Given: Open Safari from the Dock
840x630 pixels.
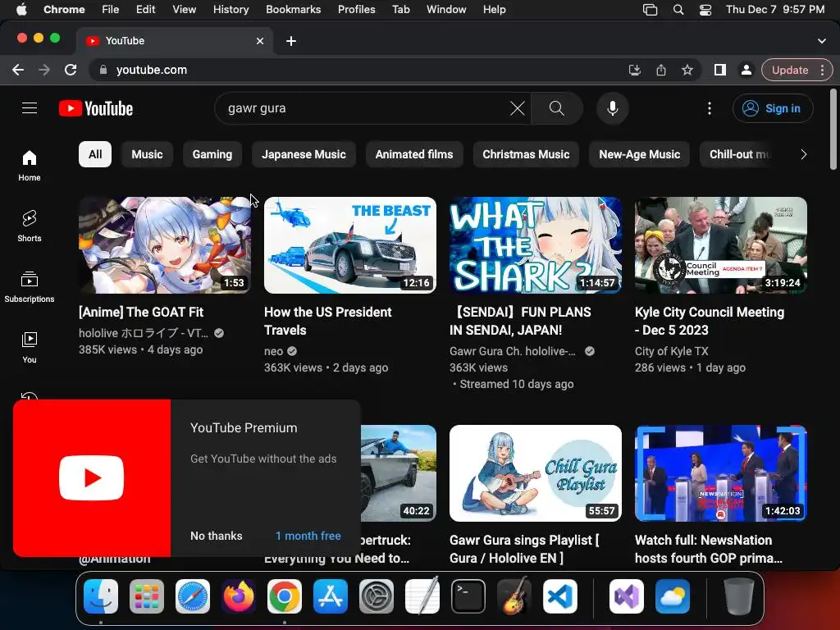Looking at the screenshot, I should point(192,596).
